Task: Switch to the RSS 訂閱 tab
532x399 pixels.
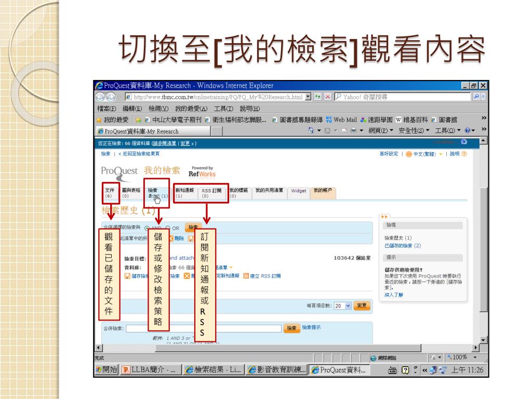Action: tap(212, 193)
